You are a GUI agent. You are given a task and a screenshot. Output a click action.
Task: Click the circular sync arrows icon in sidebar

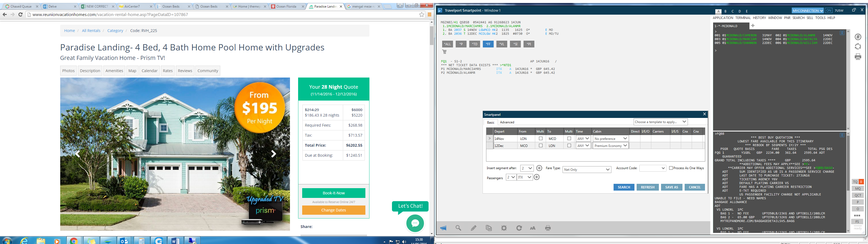pyautogui.click(x=858, y=47)
